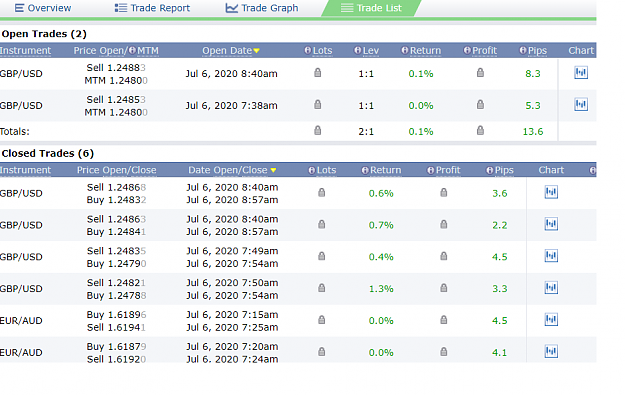Click Price Open/MTM column header

(x=116, y=51)
